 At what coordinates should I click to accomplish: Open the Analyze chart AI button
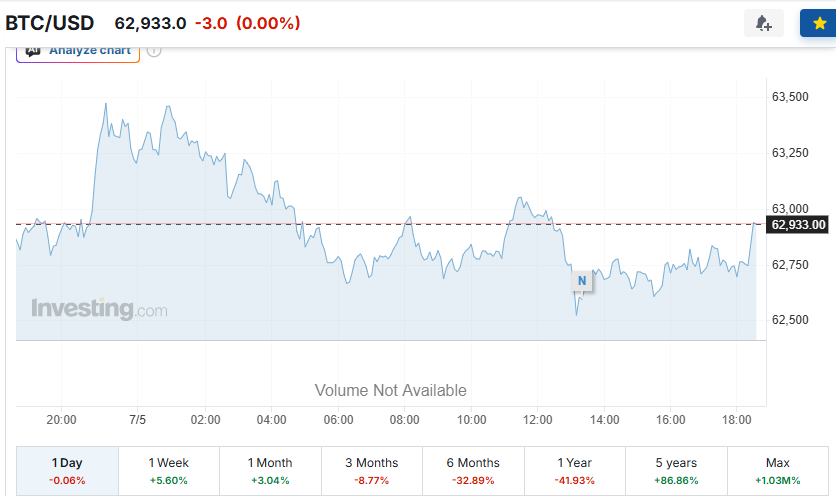pos(78,54)
